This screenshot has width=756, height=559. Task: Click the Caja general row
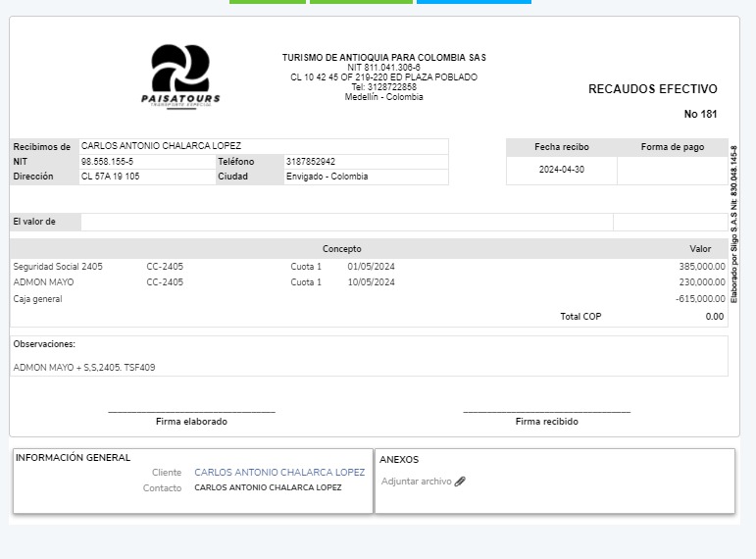[x=37, y=299]
